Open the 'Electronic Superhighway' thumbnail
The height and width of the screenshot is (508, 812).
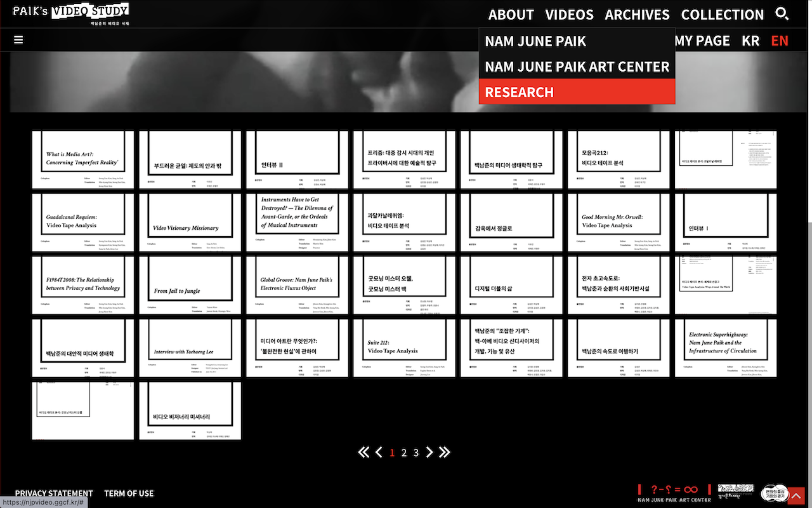726,349
